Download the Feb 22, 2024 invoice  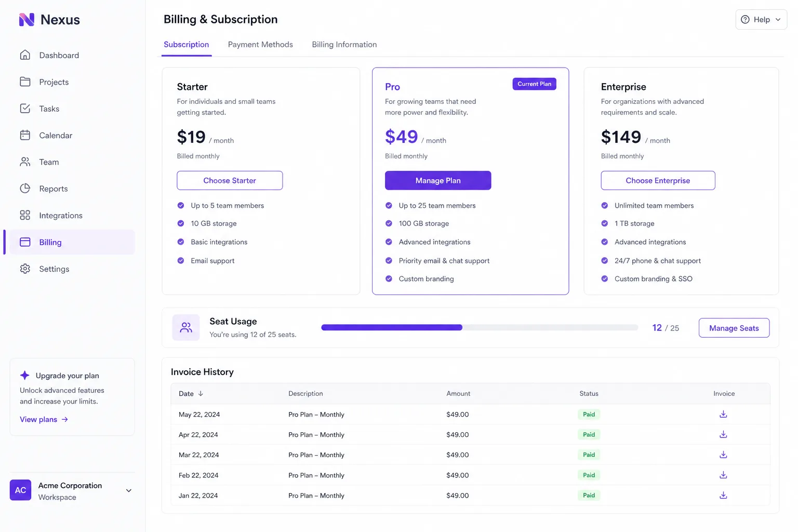coord(723,475)
